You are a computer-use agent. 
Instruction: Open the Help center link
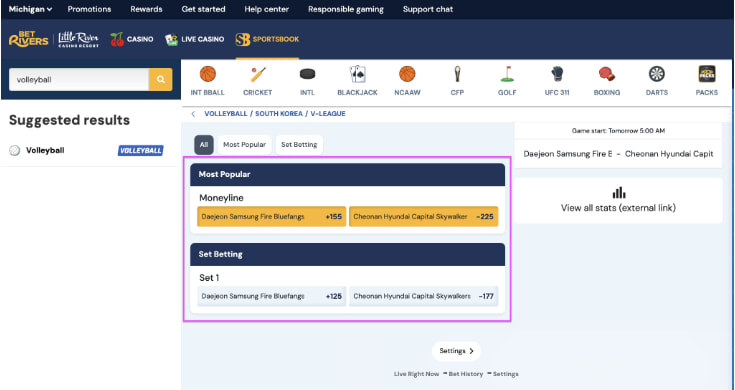click(x=267, y=9)
